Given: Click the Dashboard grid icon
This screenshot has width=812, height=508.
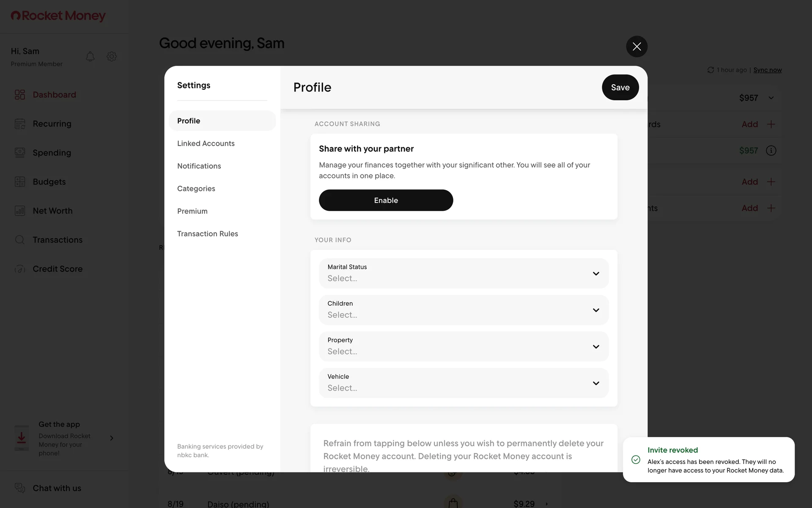Looking at the screenshot, I should (x=20, y=94).
